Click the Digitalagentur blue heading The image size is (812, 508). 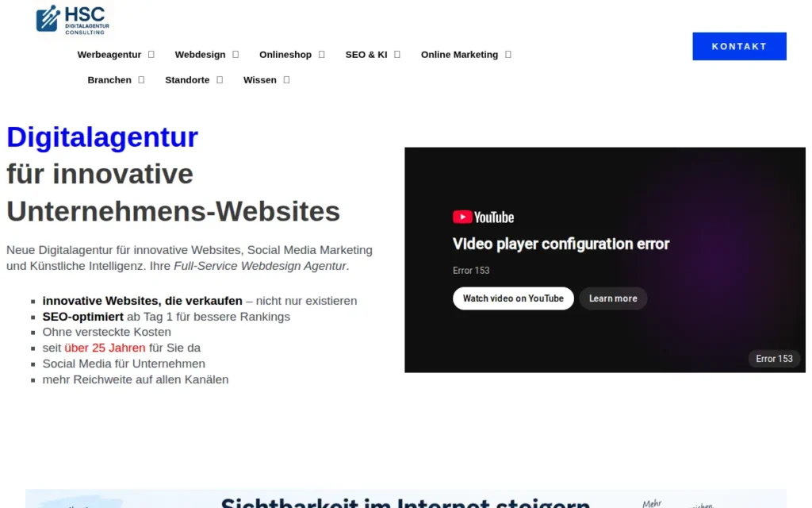click(102, 137)
